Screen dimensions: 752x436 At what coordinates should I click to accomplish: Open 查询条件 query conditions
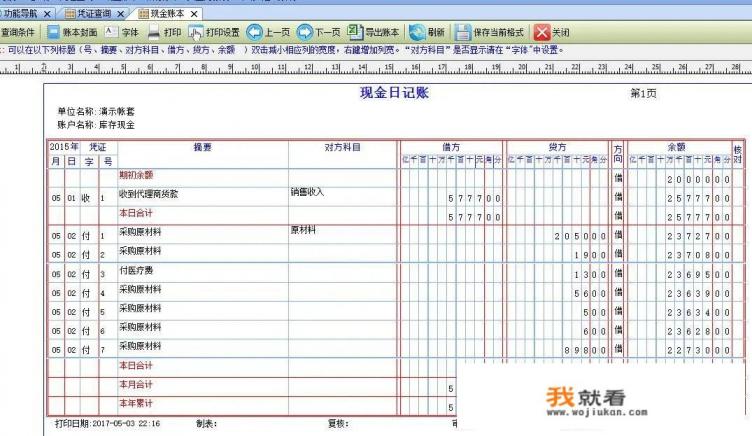coord(18,32)
